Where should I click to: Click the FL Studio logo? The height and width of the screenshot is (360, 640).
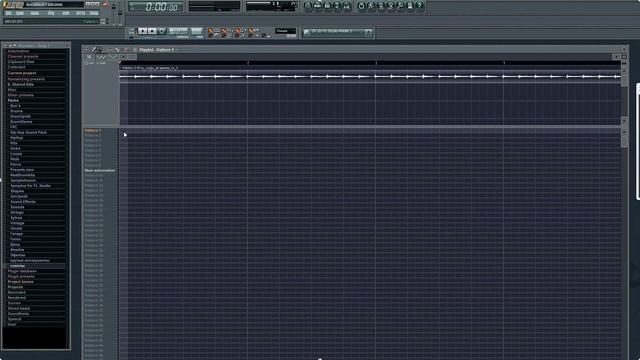(13, 4)
